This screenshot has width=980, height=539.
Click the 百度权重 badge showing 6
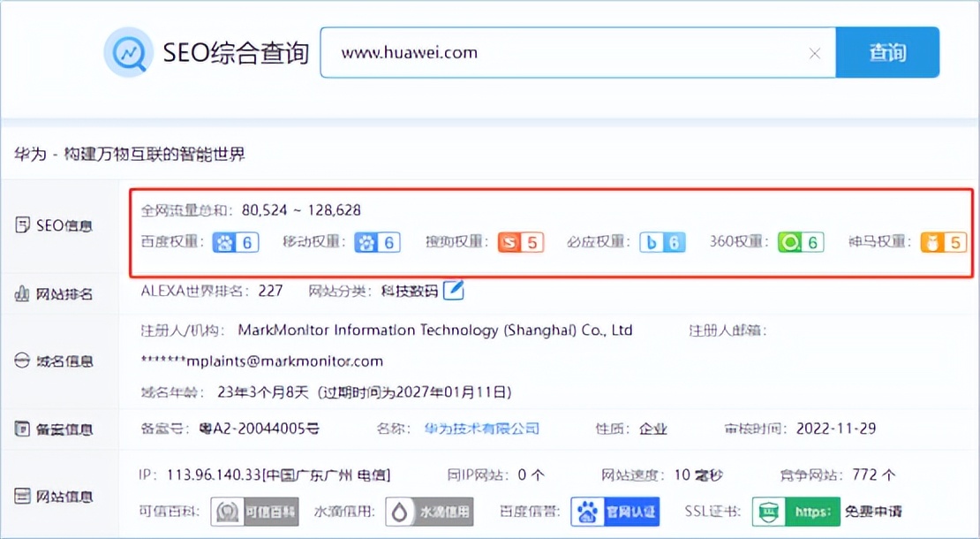(x=235, y=242)
